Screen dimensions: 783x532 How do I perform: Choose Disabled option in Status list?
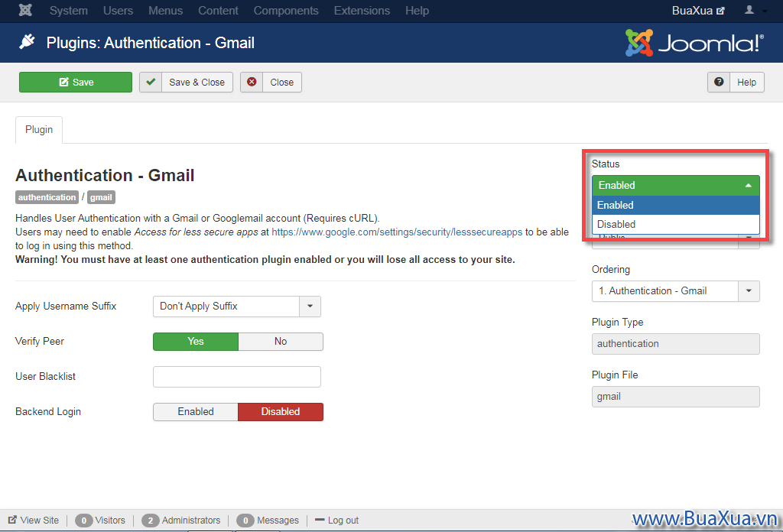pyautogui.click(x=676, y=224)
